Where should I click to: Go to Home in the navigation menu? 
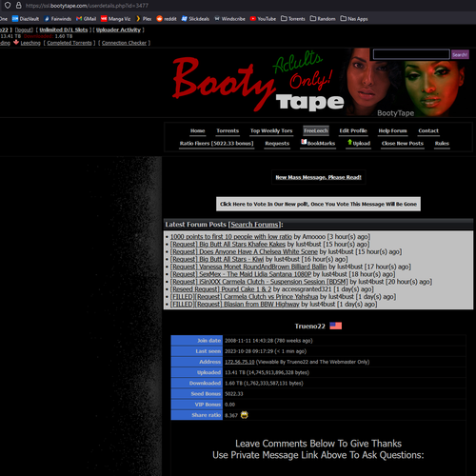(x=197, y=130)
